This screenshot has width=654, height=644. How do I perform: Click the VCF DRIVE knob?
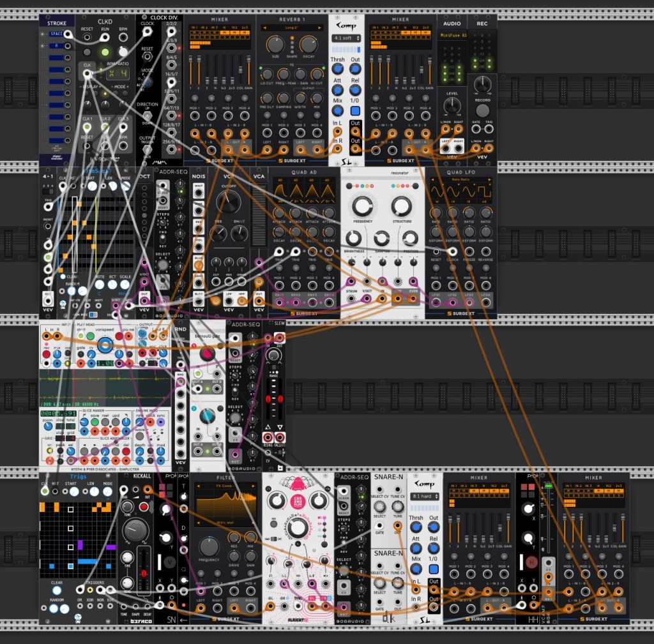coord(239,234)
